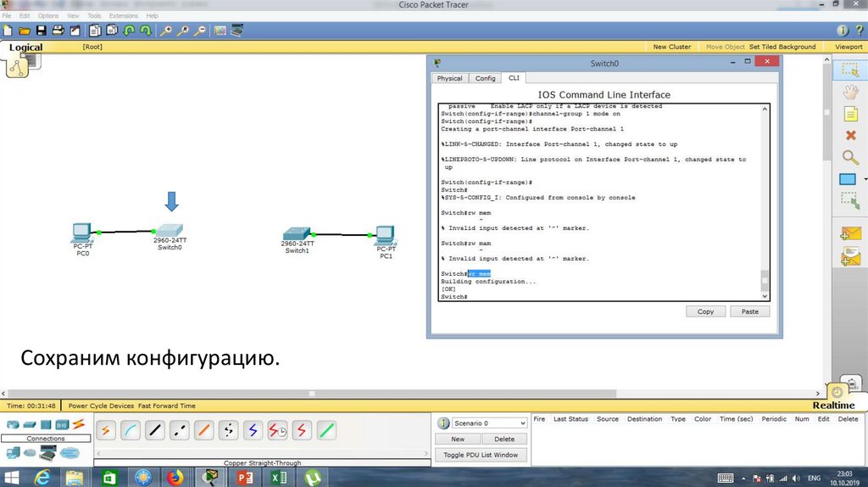Pick the copper straight-through cable
Viewport: 868px width, 487px height.
[155, 430]
